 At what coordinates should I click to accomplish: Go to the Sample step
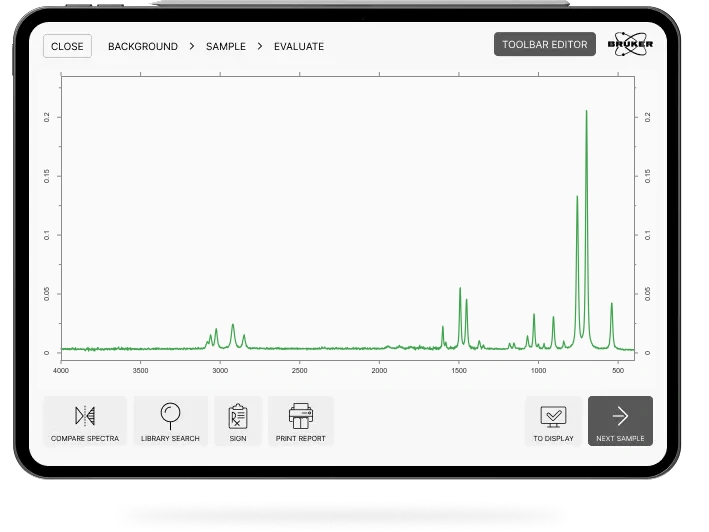(x=226, y=47)
